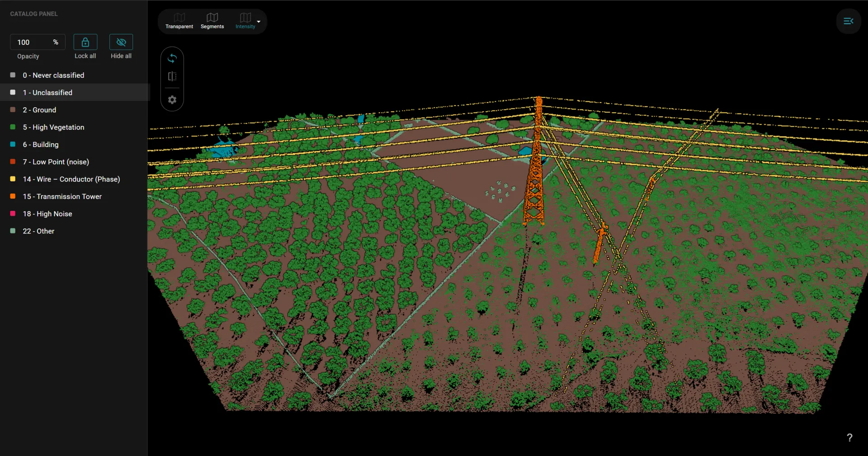The height and width of the screenshot is (456, 868).
Task: Toggle the checkbox beside 7 - Low Point (noise)
Action: click(12, 161)
